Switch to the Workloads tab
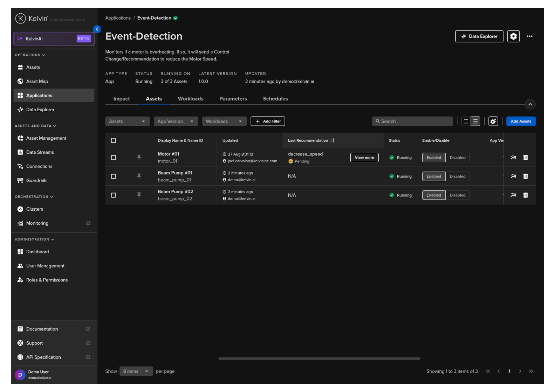Screen dimensions: 555x392 click(x=191, y=99)
